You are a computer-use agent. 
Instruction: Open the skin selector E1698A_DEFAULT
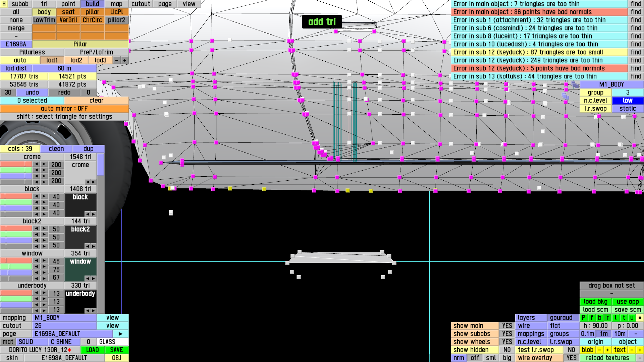coord(64,358)
